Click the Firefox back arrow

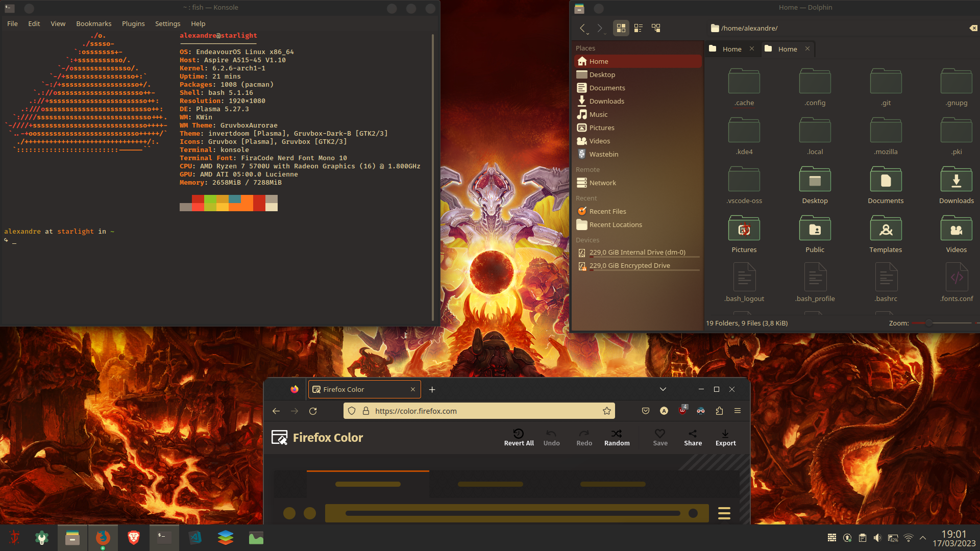276,411
